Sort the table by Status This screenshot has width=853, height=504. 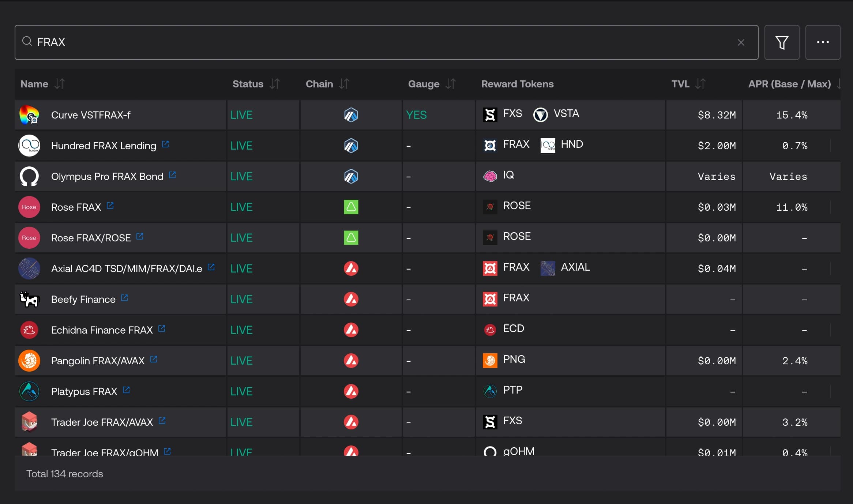pos(275,84)
